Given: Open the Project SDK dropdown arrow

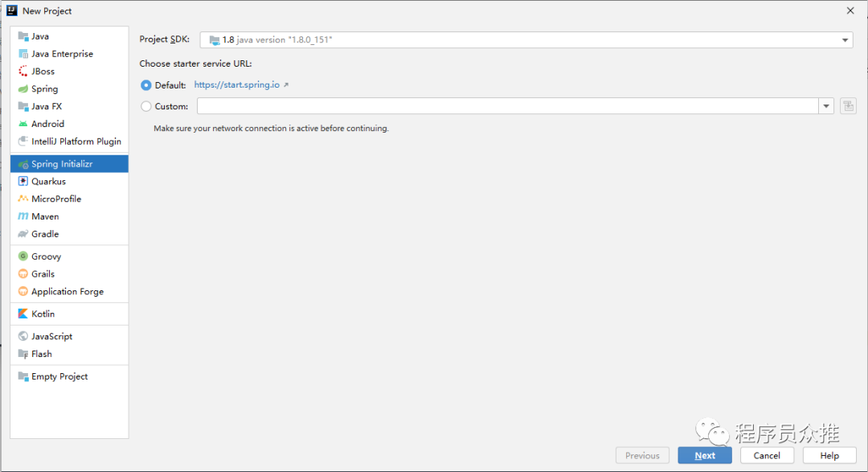Looking at the screenshot, I should click(x=845, y=40).
